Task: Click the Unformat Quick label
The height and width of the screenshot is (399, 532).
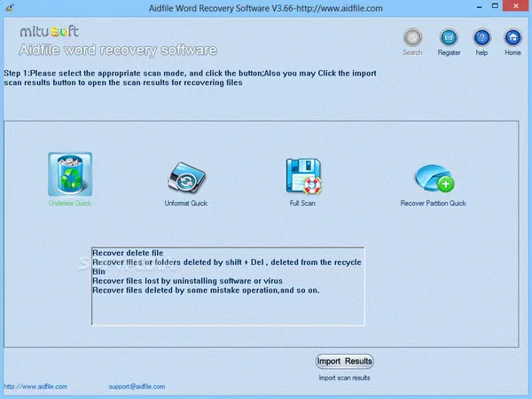Action: click(186, 203)
